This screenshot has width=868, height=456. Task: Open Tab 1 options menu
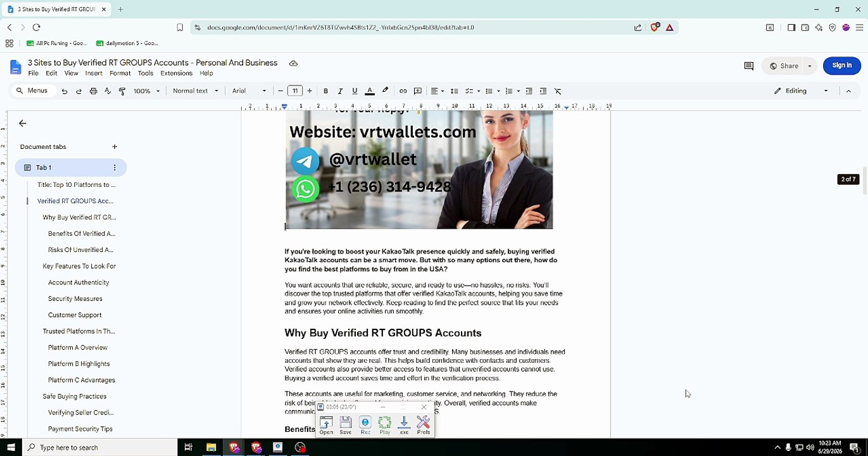tap(115, 168)
